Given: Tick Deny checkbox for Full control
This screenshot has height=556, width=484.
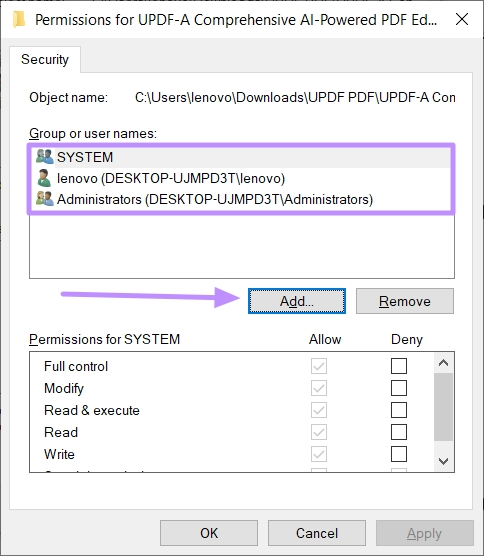Looking at the screenshot, I should point(399,366).
